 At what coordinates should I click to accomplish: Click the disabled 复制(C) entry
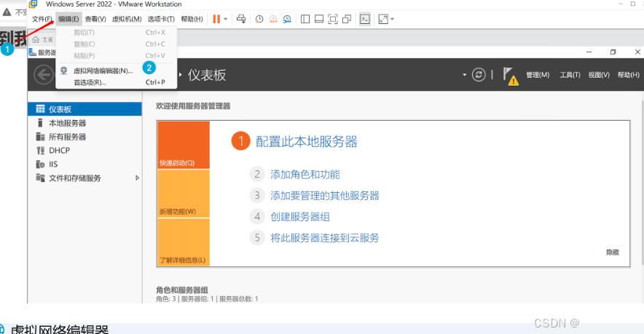[117, 44]
